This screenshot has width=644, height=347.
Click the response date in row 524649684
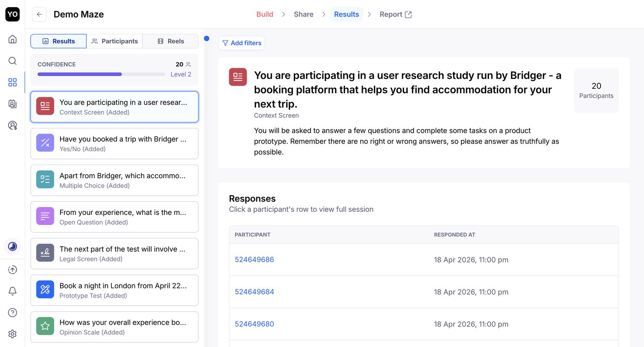471,292
